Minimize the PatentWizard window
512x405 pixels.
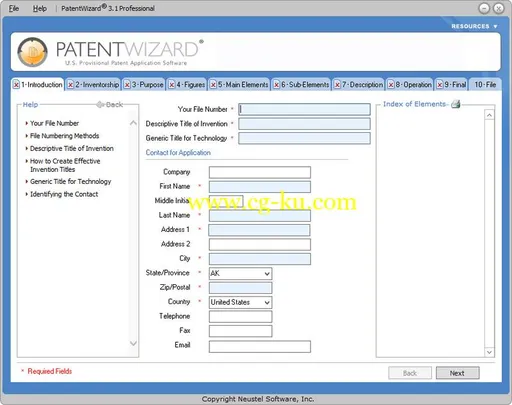(484, 8)
